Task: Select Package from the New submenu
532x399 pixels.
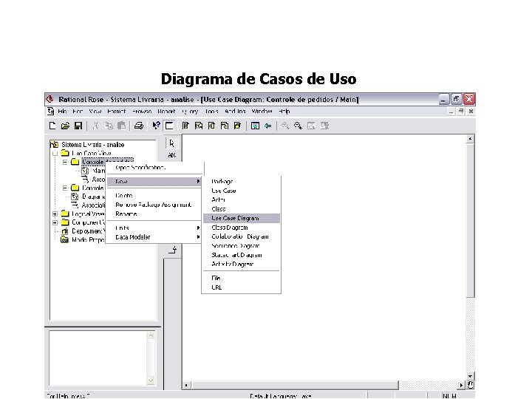Action: click(x=241, y=182)
